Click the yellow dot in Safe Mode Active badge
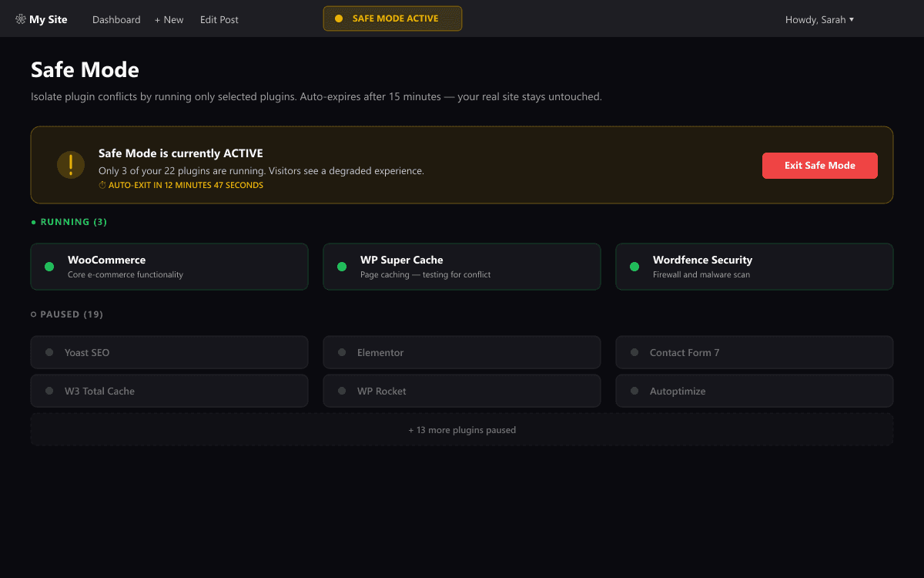Screen dimensions: 924x578 (x=339, y=18)
